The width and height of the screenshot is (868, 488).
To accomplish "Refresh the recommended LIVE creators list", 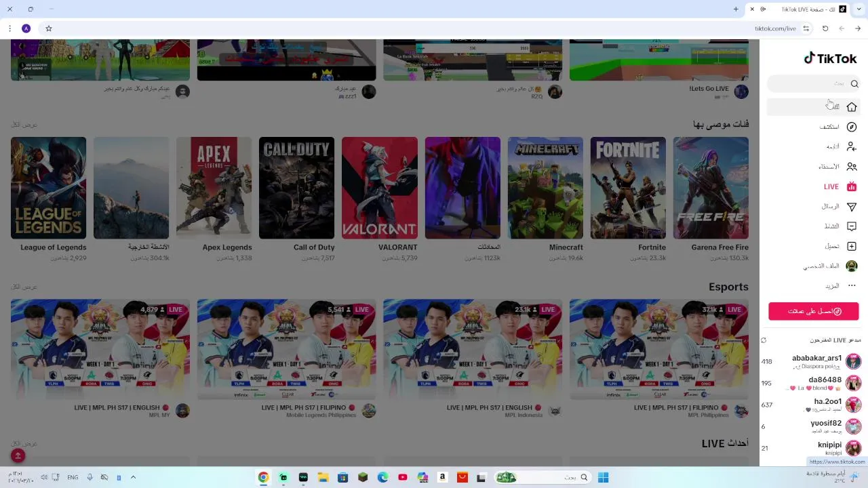I will pos(764,340).
